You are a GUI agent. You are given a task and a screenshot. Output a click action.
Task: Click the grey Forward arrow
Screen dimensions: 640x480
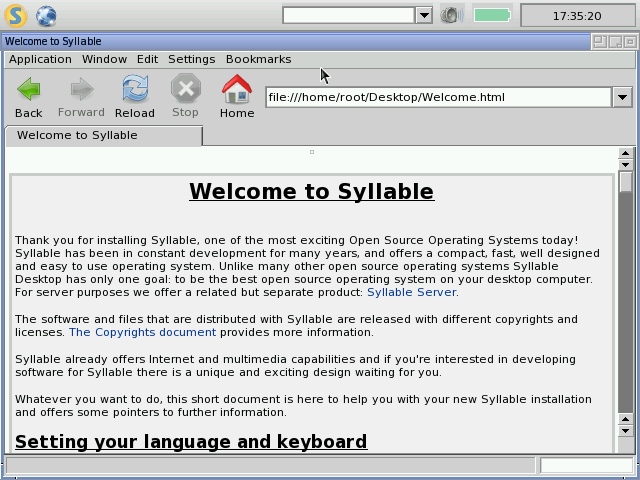81,97
